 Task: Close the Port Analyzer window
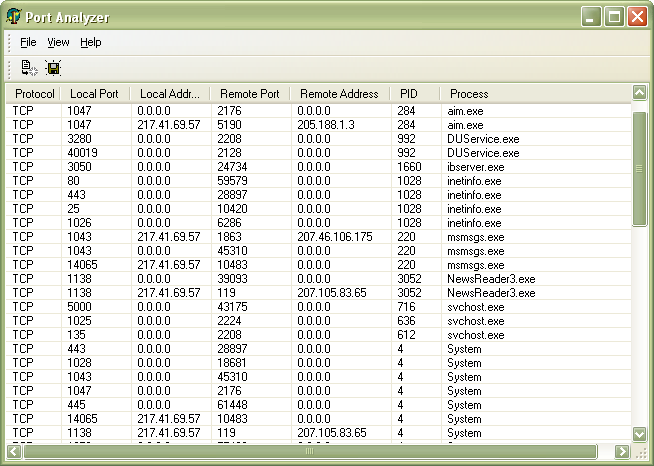point(637,17)
